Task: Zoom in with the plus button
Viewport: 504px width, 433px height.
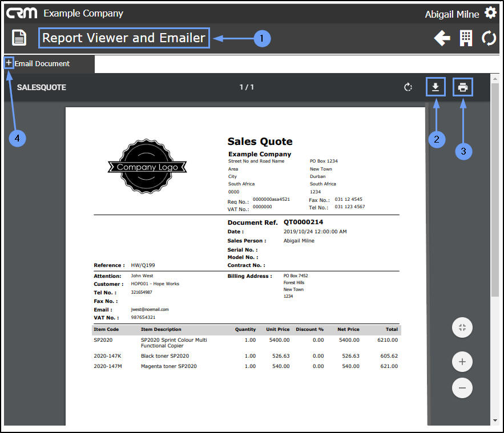Action: (x=462, y=362)
